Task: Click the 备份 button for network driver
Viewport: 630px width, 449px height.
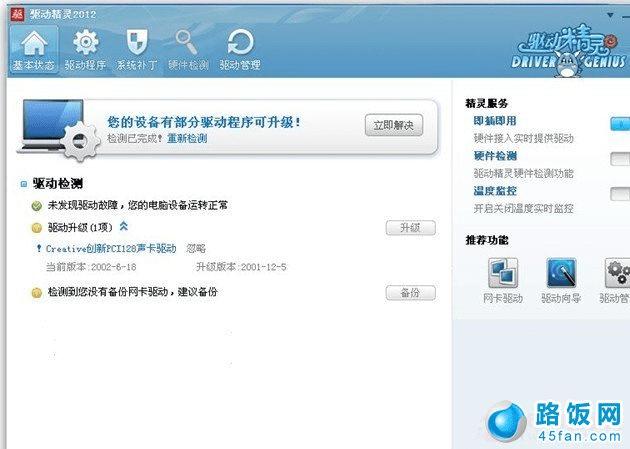Action: (x=410, y=293)
